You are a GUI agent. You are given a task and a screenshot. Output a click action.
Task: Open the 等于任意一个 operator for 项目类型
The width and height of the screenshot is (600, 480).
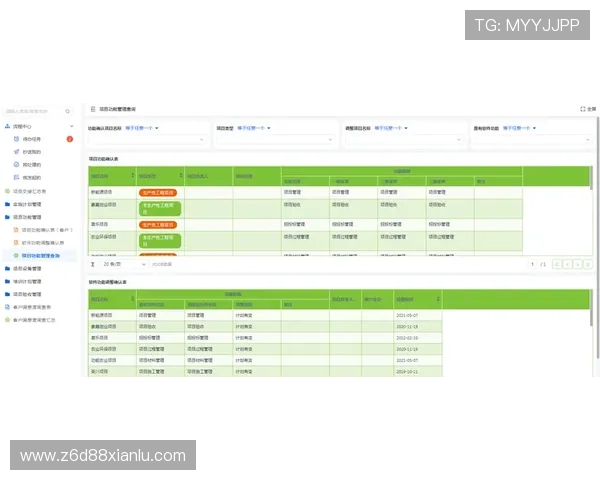pos(254,128)
